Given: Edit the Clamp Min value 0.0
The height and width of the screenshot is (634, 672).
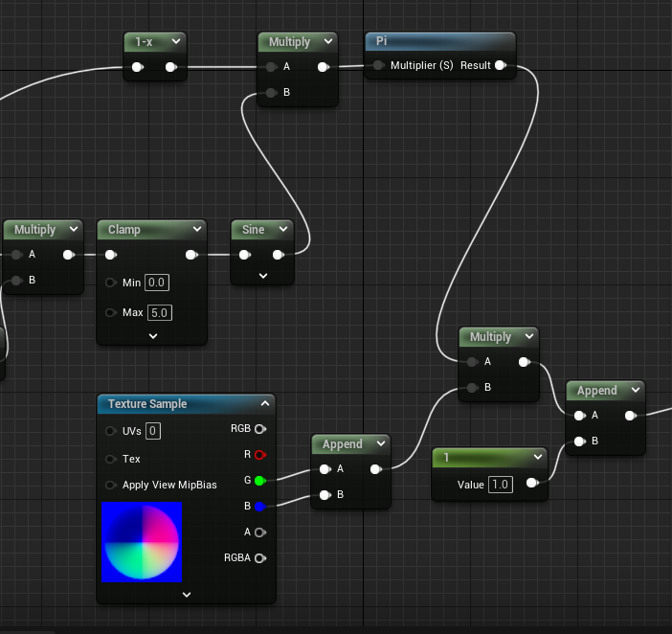Looking at the screenshot, I should pyautogui.click(x=157, y=283).
